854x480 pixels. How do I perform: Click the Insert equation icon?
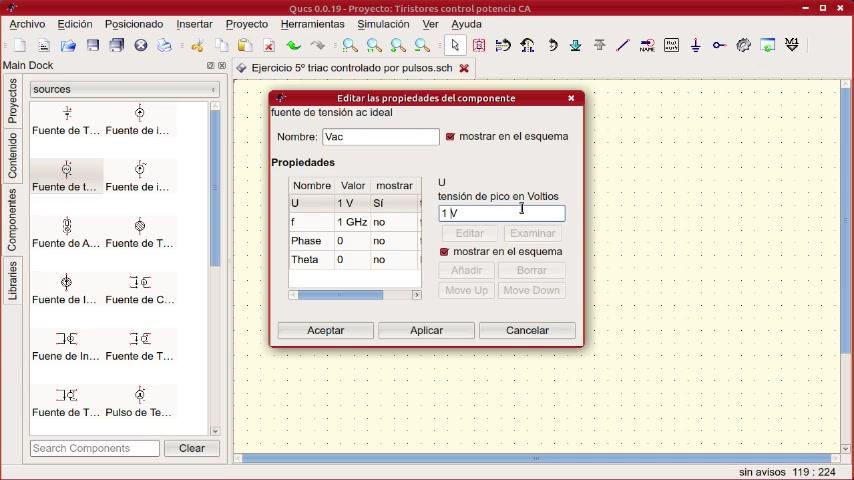pyautogui.click(x=671, y=45)
